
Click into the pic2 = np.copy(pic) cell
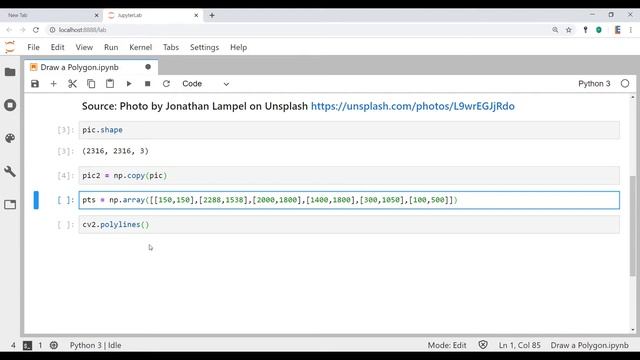[349, 176]
